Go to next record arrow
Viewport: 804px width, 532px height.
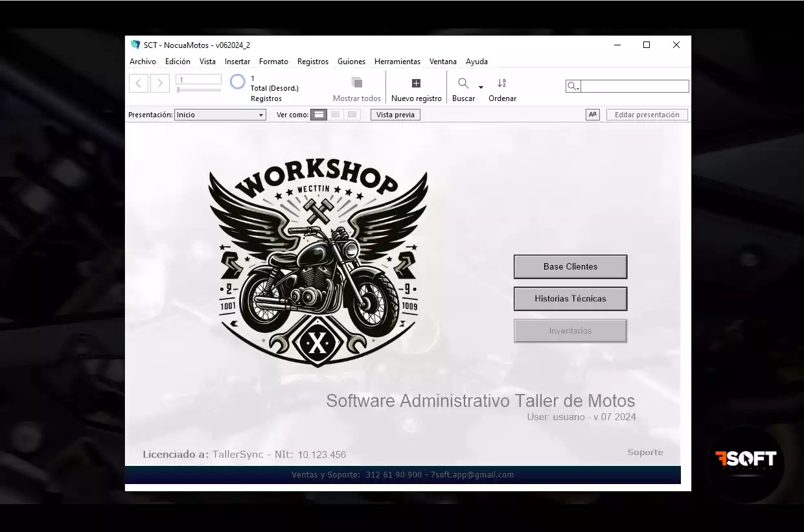tap(160, 83)
